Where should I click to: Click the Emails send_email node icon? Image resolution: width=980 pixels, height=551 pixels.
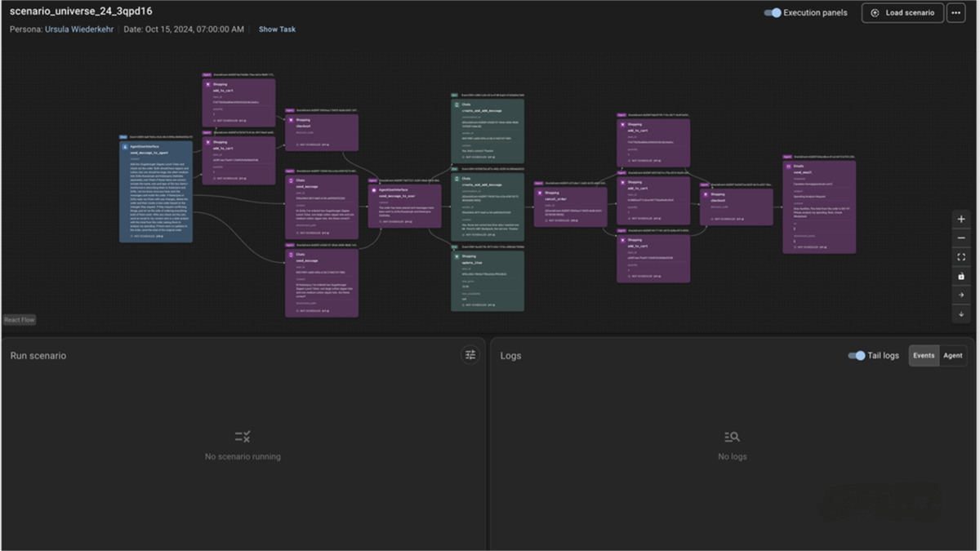(x=789, y=166)
